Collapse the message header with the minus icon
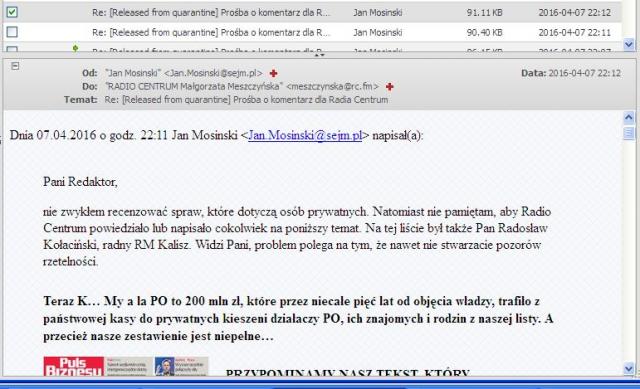This screenshot has height=389, width=640. (15, 66)
